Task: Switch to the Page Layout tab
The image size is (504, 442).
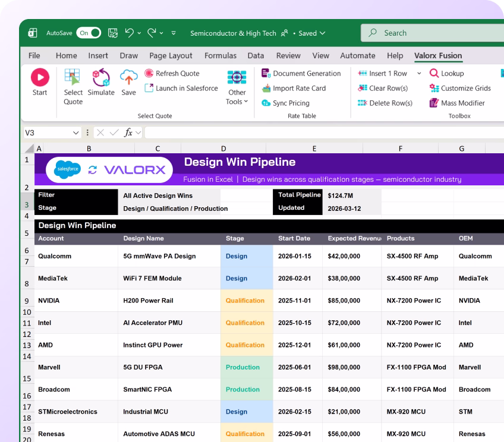Action: [171, 56]
